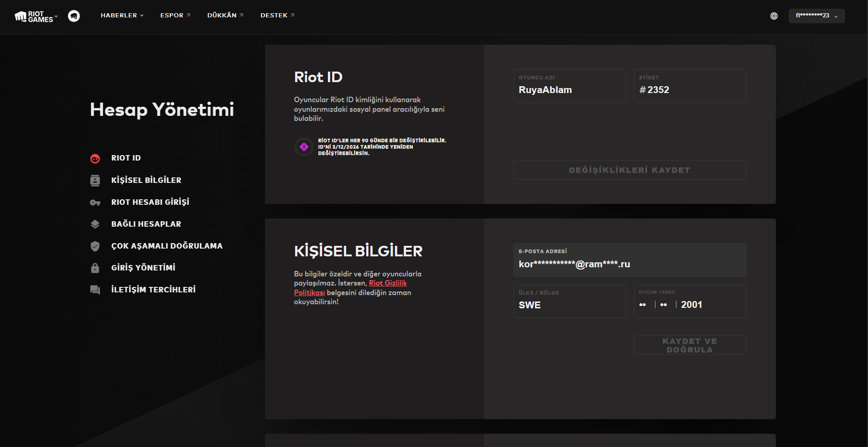Click the key icon for Riot Hesabı Girişi

coord(95,203)
